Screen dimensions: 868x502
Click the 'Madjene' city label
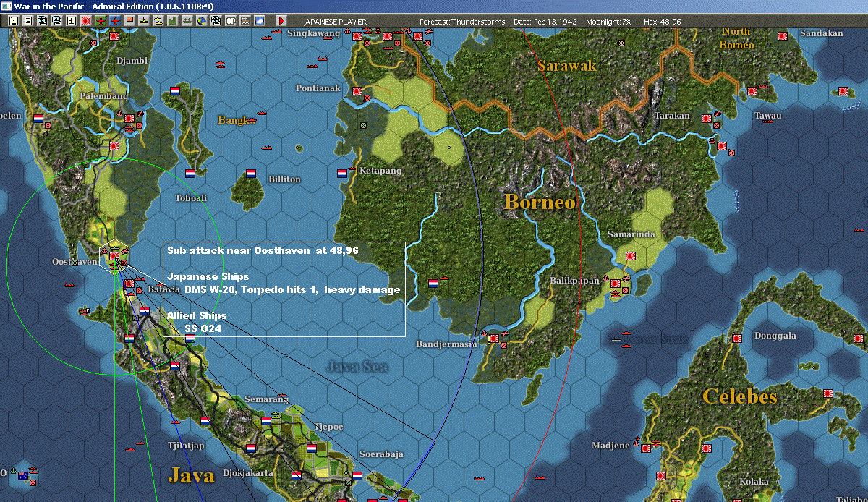pos(610,446)
